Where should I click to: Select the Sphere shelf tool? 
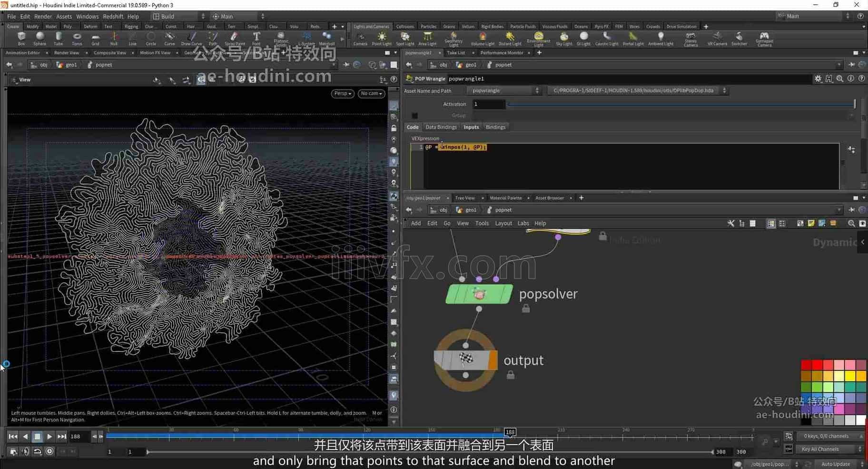click(x=39, y=39)
